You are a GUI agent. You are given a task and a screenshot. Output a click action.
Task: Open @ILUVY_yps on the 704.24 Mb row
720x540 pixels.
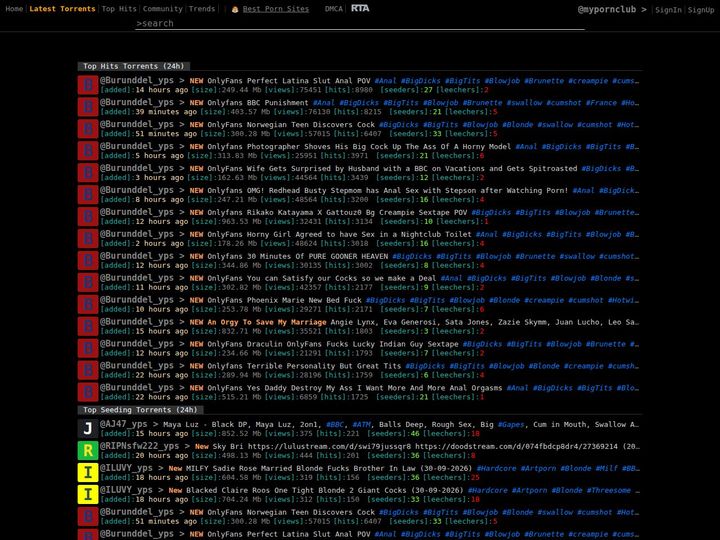[x=126, y=490]
